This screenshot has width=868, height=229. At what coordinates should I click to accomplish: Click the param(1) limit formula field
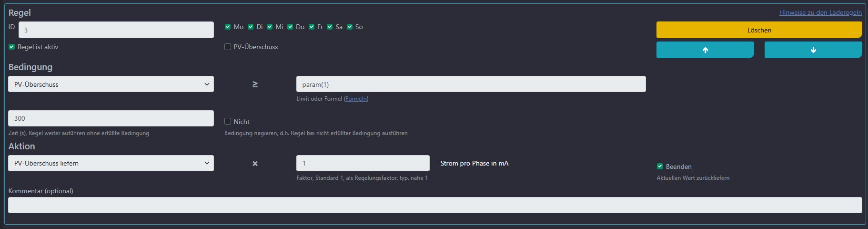(471, 84)
